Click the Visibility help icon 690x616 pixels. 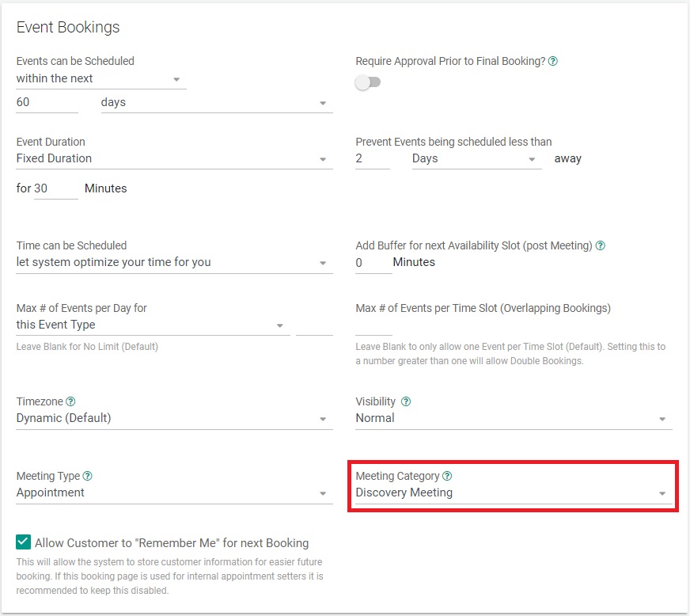click(x=406, y=401)
